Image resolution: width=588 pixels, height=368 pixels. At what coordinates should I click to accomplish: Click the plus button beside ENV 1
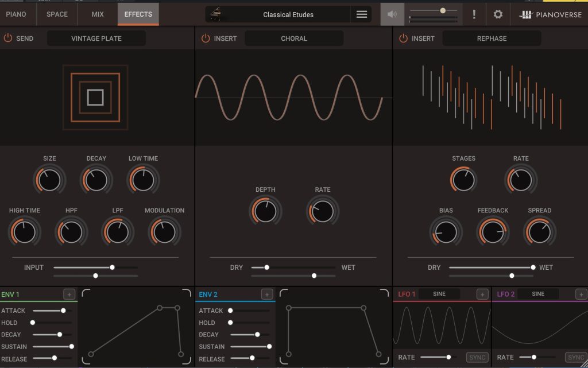pyautogui.click(x=69, y=295)
